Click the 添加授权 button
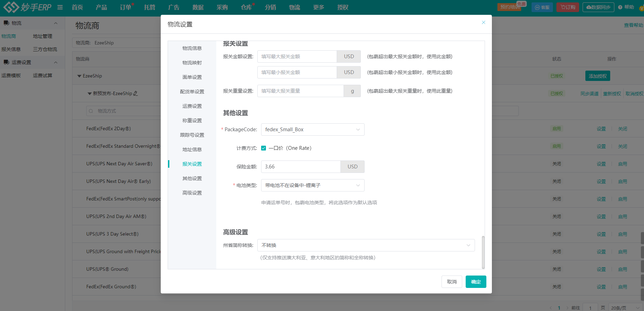This screenshot has height=311, width=644. [x=597, y=76]
